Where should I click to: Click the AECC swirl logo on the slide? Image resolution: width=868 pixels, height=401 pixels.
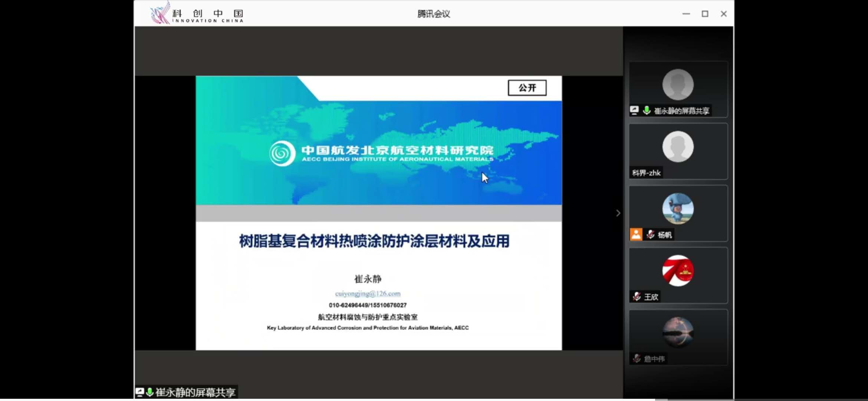click(x=282, y=153)
